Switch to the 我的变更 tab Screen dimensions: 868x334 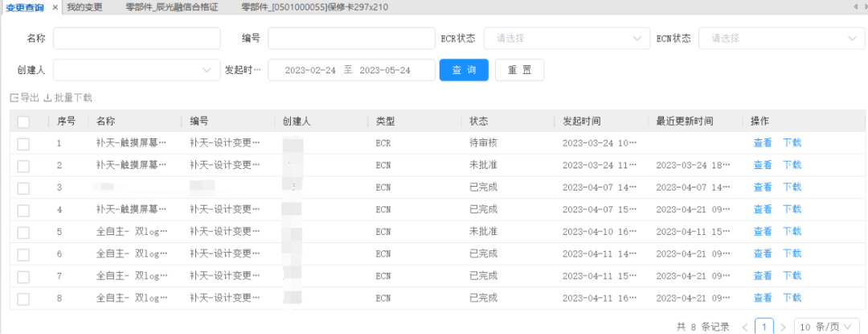84,6
